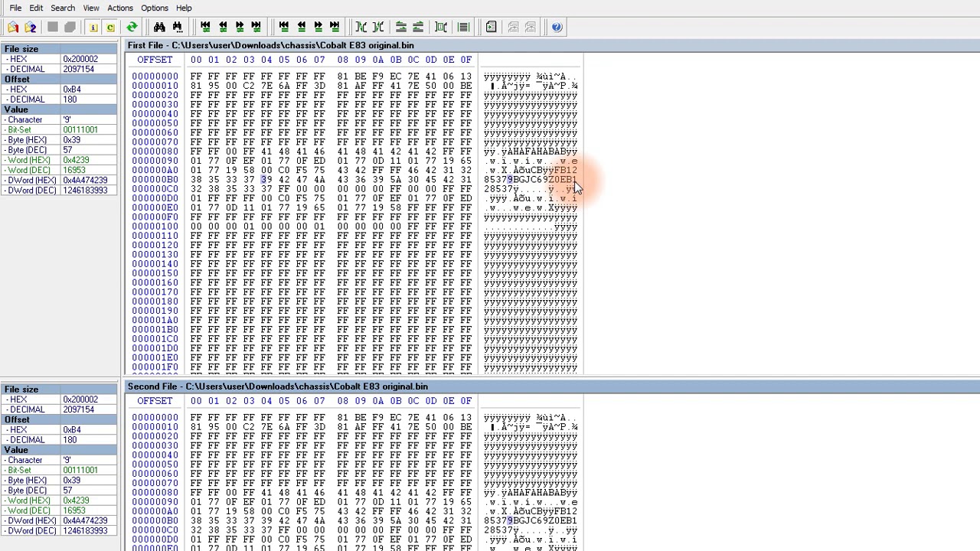Open the Edit menu
Image resolution: width=980 pixels, height=551 pixels.
[x=36, y=8]
